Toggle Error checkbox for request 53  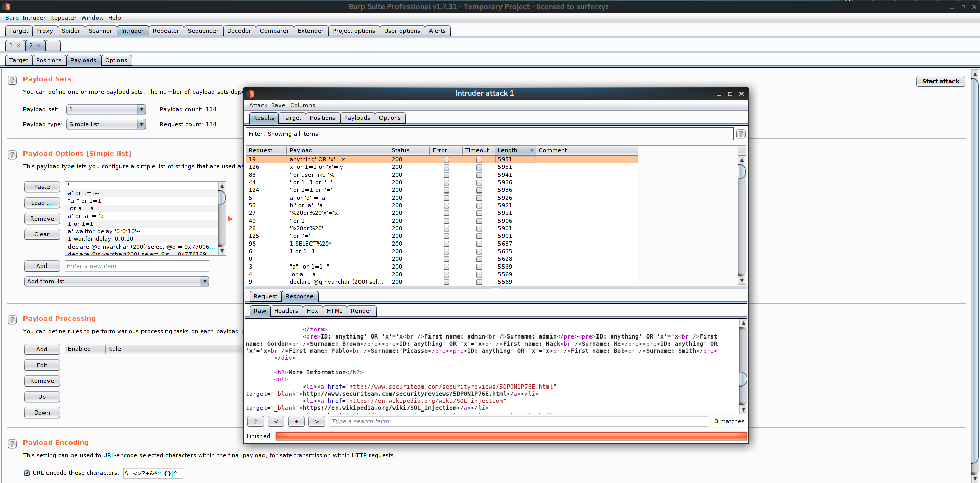pos(446,205)
